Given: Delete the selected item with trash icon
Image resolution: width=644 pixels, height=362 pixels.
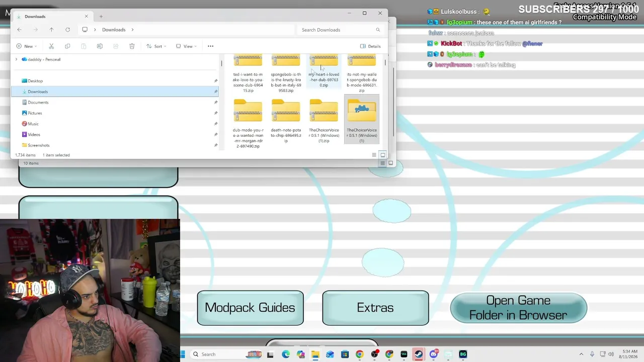Looking at the screenshot, I should [x=132, y=46].
